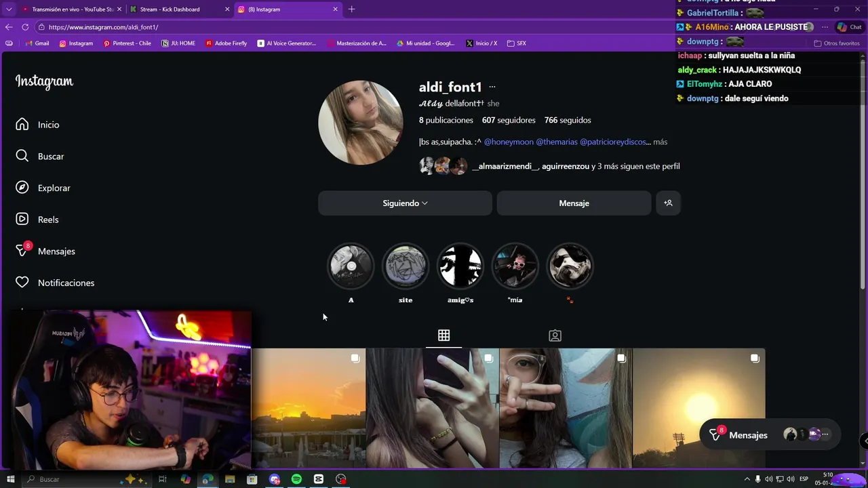Close the Instagram browser tab
The width and height of the screenshot is (868, 488).
335,9
